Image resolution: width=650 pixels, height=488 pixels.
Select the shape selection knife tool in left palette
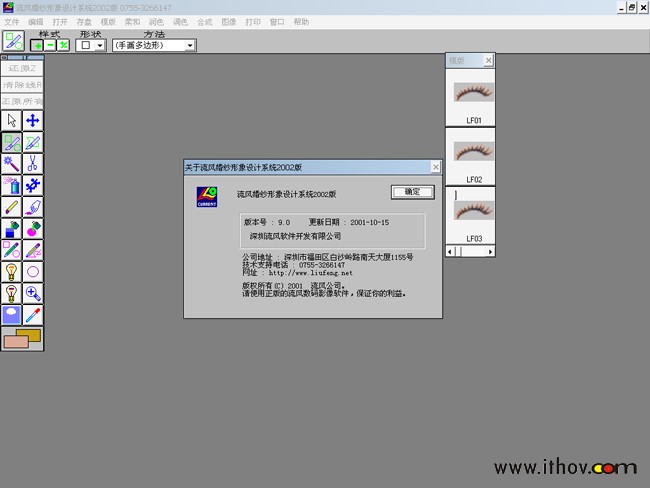point(12,143)
